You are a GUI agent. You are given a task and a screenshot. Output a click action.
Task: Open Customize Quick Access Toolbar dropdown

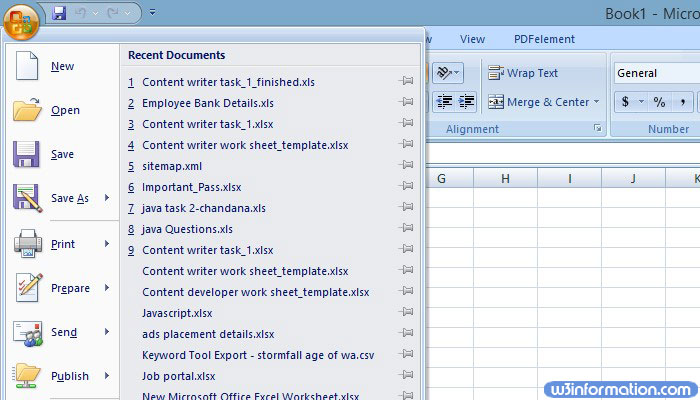(x=153, y=12)
